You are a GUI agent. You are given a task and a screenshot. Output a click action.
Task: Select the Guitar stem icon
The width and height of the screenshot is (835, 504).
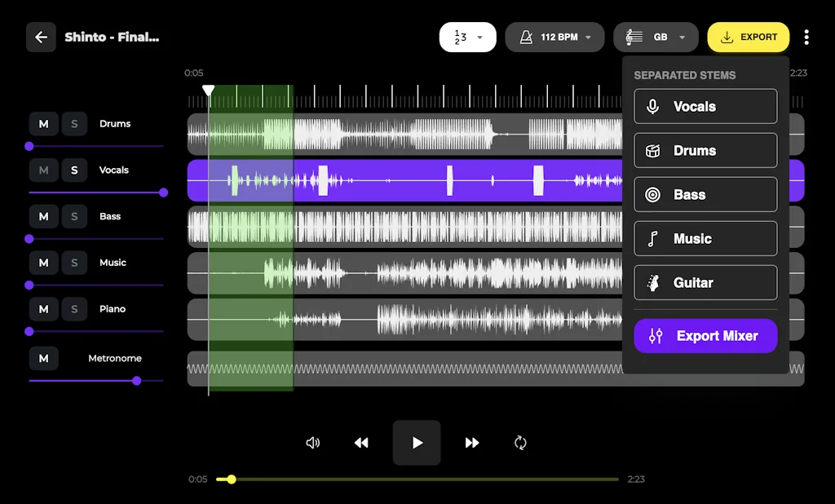[x=652, y=282]
